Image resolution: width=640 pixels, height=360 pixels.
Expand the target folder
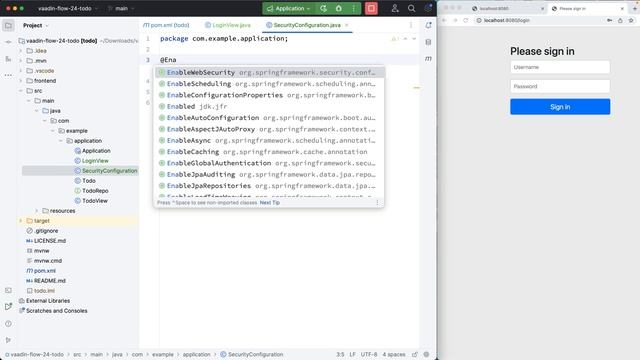point(20,221)
